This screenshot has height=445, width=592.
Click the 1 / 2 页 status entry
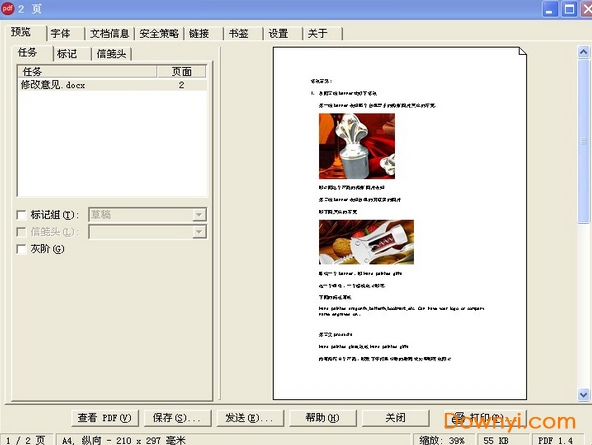(x=26, y=440)
